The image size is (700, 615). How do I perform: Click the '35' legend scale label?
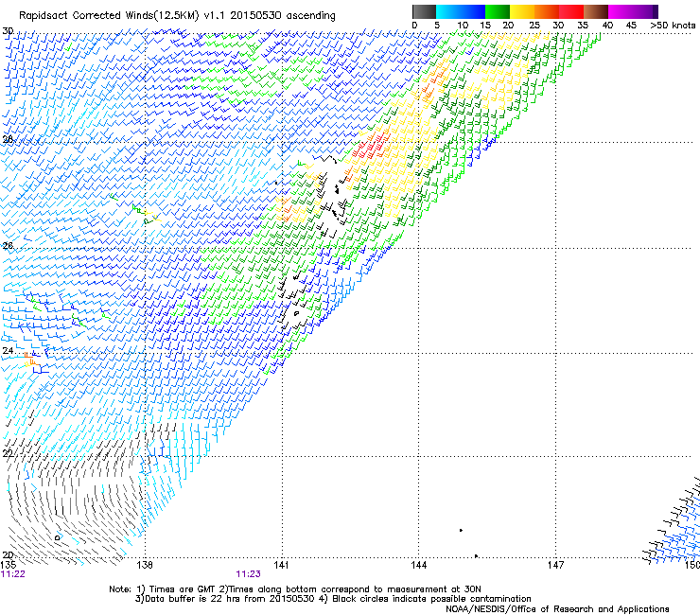583,26
